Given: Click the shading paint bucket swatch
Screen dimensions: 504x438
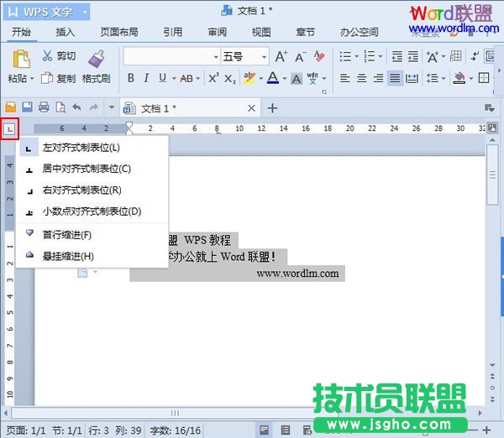Looking at the screenshot, I should [x=459, y=78].
